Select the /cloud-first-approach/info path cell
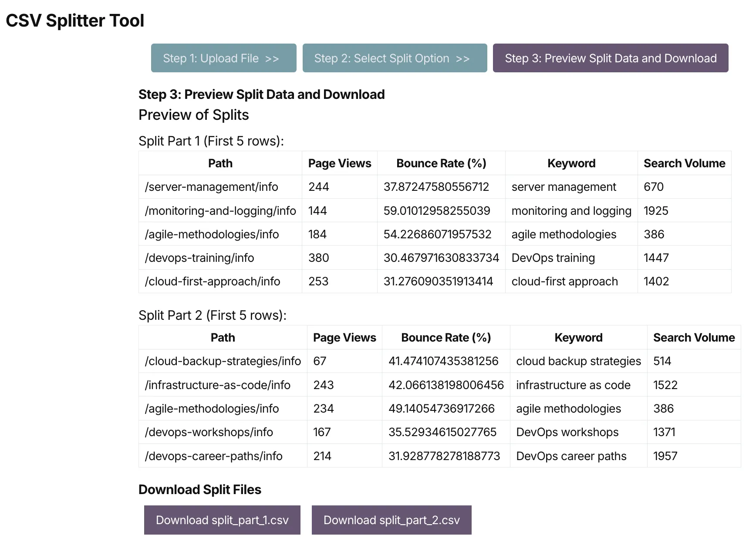Image resolution: width=756 pixels, height=542 pixels. (220, 281)
